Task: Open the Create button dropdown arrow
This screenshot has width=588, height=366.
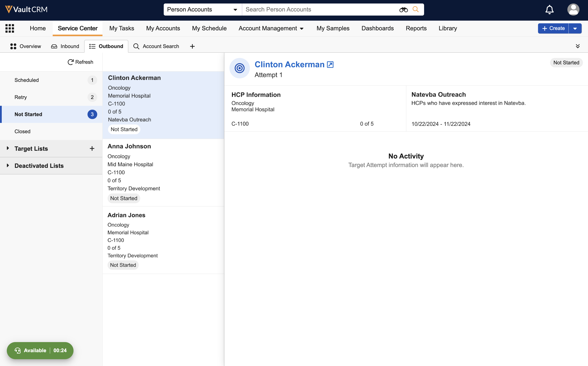Action: tap(575, 29)
